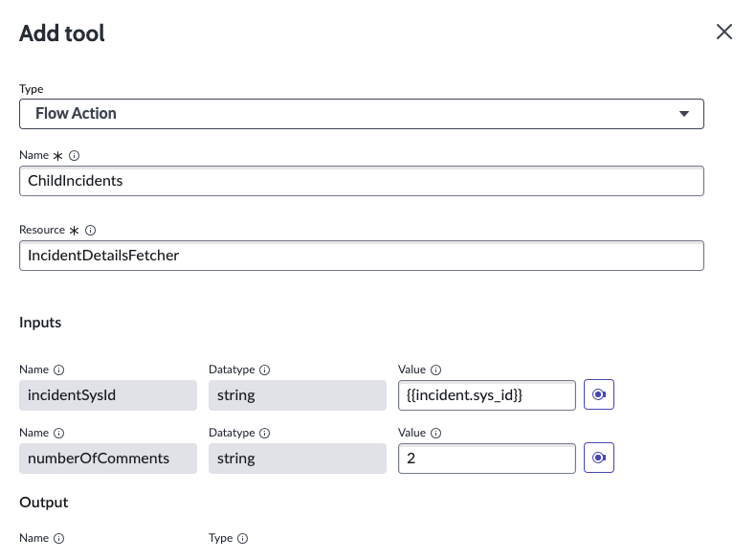Click info icon next to numberOfComments Value label
Screen dimensions: 756x560
click(435, 433)
